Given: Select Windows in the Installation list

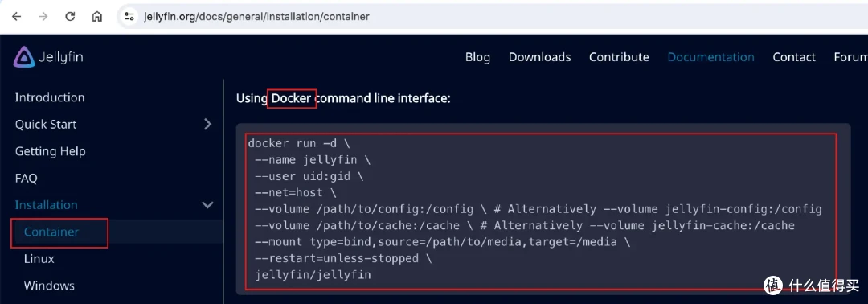Looking at the screenshot, I should pos(49,286).
